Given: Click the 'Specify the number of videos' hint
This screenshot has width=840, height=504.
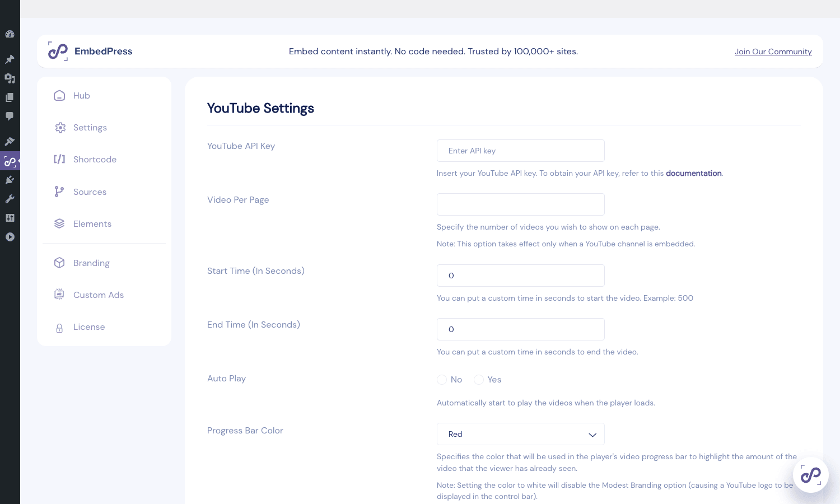Looking at the screenshot, I should [548, 227].
